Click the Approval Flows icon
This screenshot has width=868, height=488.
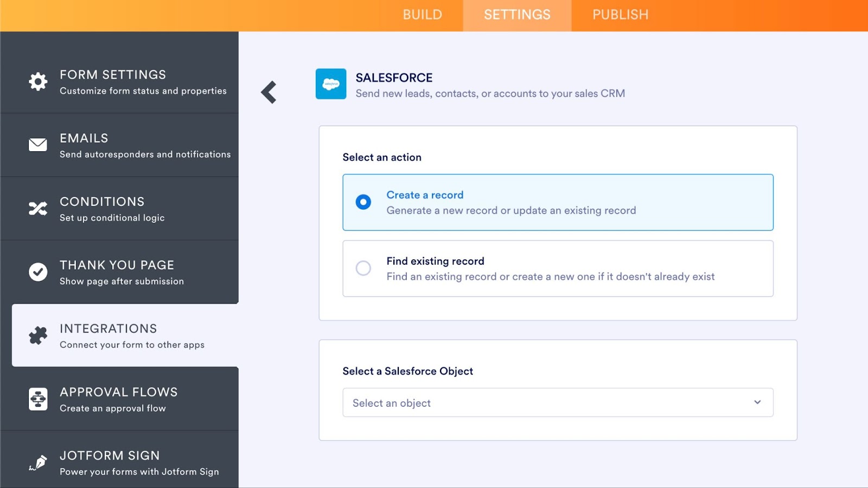[38, 399]
